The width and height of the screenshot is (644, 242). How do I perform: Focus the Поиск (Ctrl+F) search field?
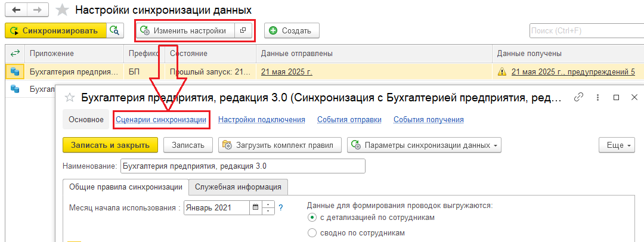(x=587, y=31)
